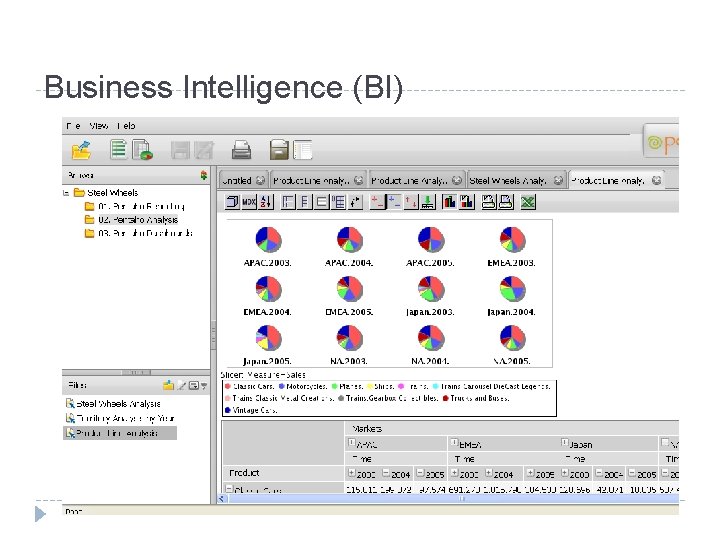Click the Japan.2004 pie chart
720x540 pixels.
click(512, 289)
